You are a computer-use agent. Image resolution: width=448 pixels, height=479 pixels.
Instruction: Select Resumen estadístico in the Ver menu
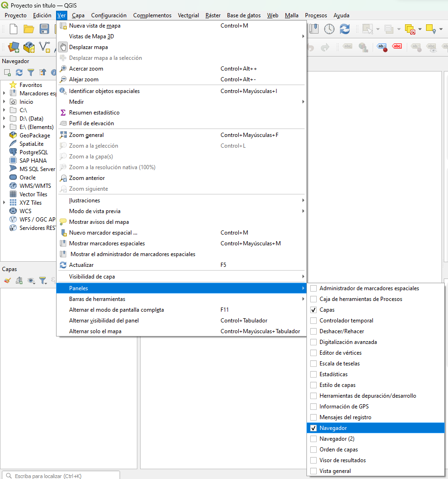pyautogui.click(x=182, y=113)
